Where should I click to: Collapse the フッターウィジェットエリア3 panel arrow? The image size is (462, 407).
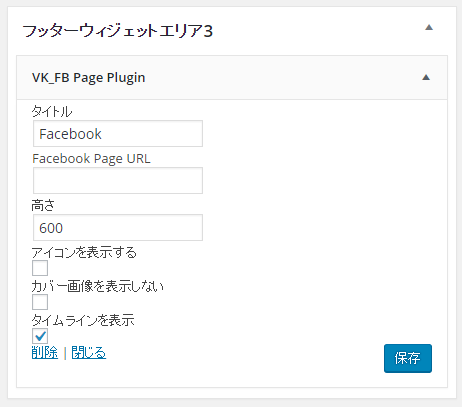pos(429,28)
